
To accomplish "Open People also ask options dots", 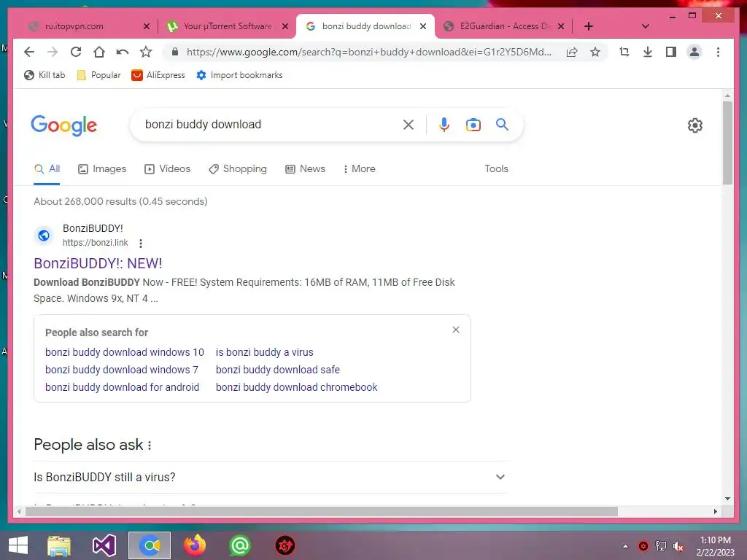I will [x=150, y=446].
